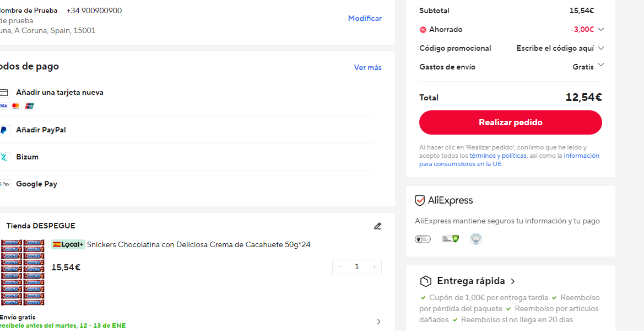Image resolution: width=644 pixels, height=331 pixels.
Task: Click the quantity field showing 1
Action: coord(357,267)
